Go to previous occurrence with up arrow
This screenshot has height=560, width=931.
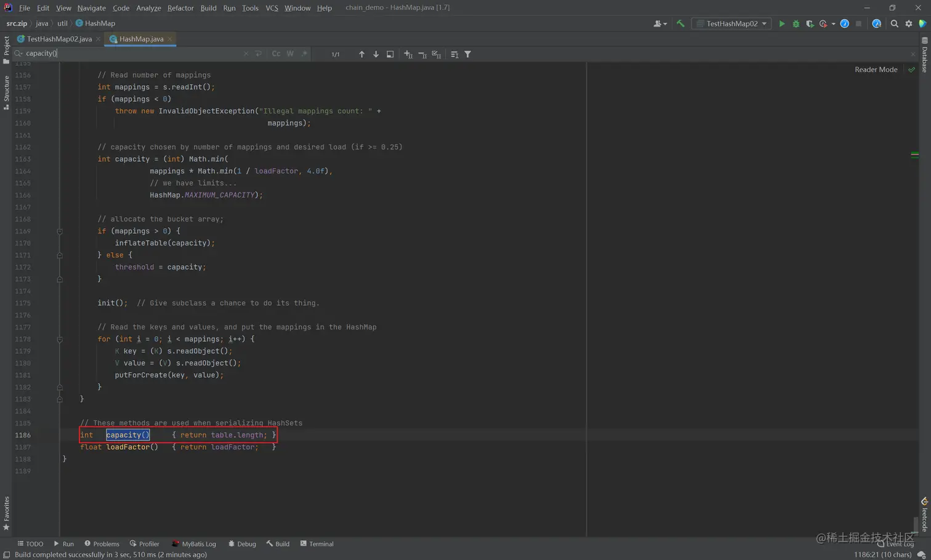click(361, 54)
